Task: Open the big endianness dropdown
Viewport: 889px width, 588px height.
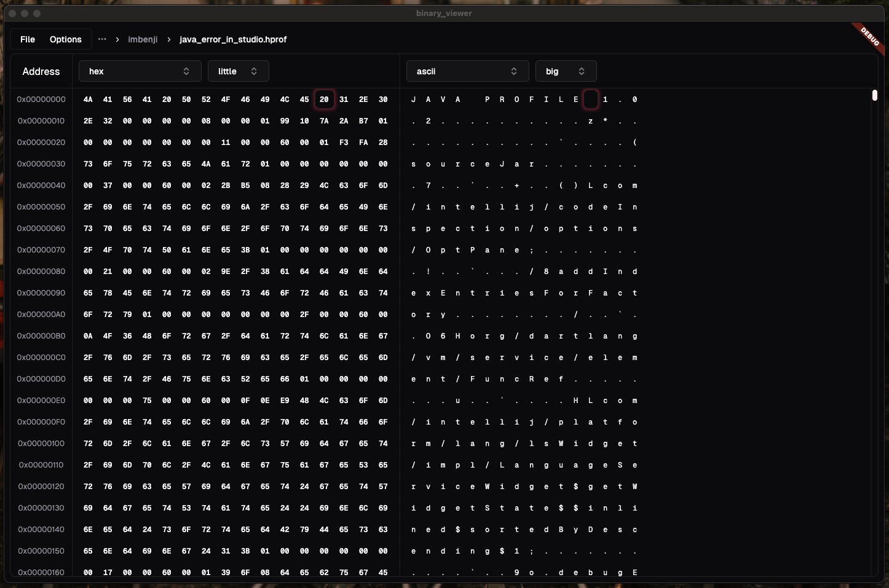Action: pyautogui.click(x=566, y=71)
